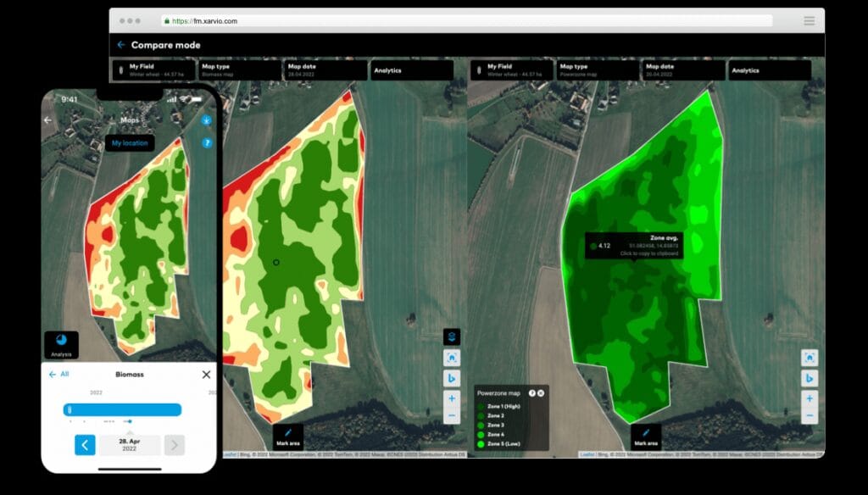The height and width of the screenshot is (495, 868).
Task: Zoom out with the minus icon on the Biomass map
Action: pyautogui.click(x=452, y=416)
